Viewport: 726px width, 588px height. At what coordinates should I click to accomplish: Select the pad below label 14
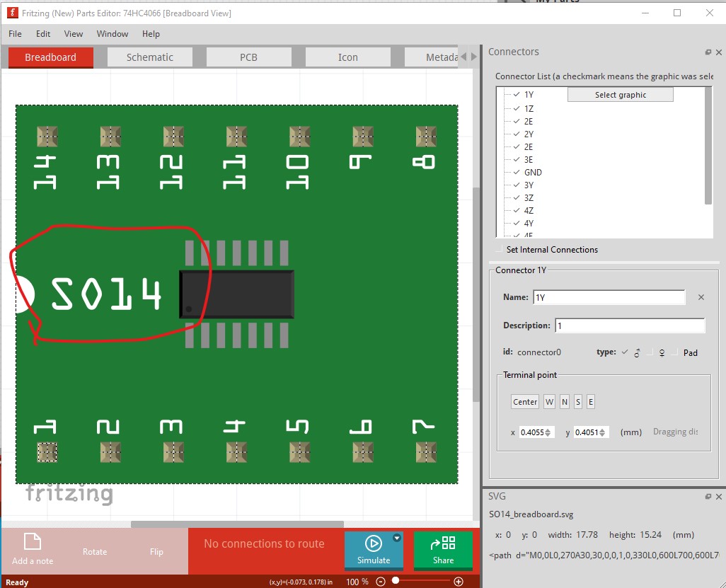47,137
